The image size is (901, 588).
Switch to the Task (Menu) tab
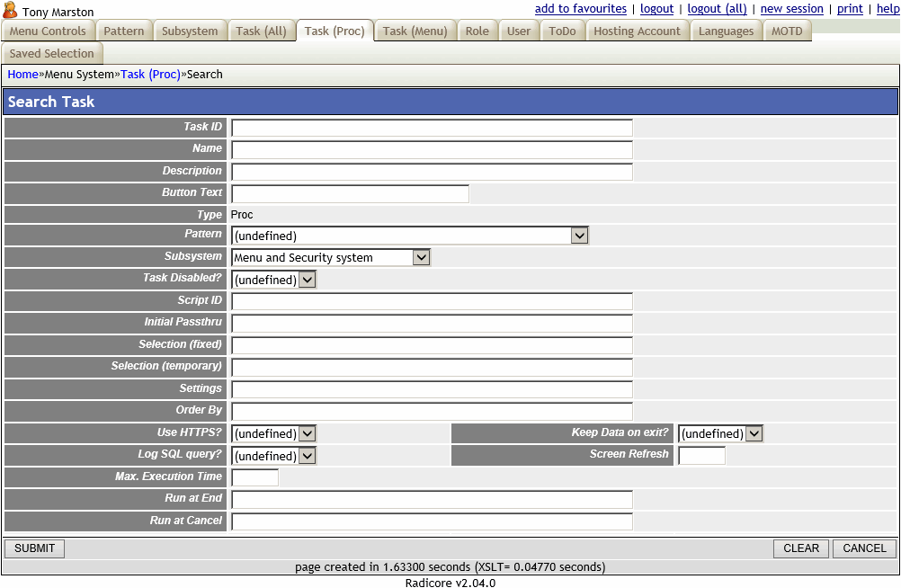coord(415,30)
